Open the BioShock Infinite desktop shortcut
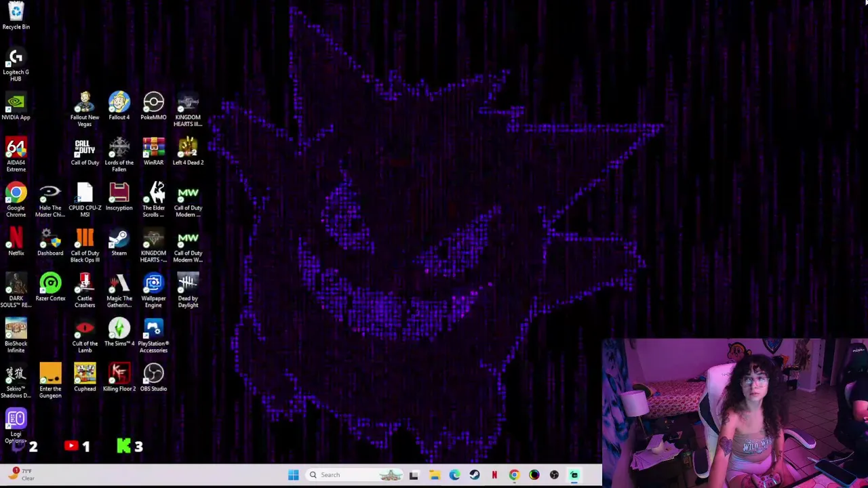This screenshot has height=488, width=868. (16, 336)
